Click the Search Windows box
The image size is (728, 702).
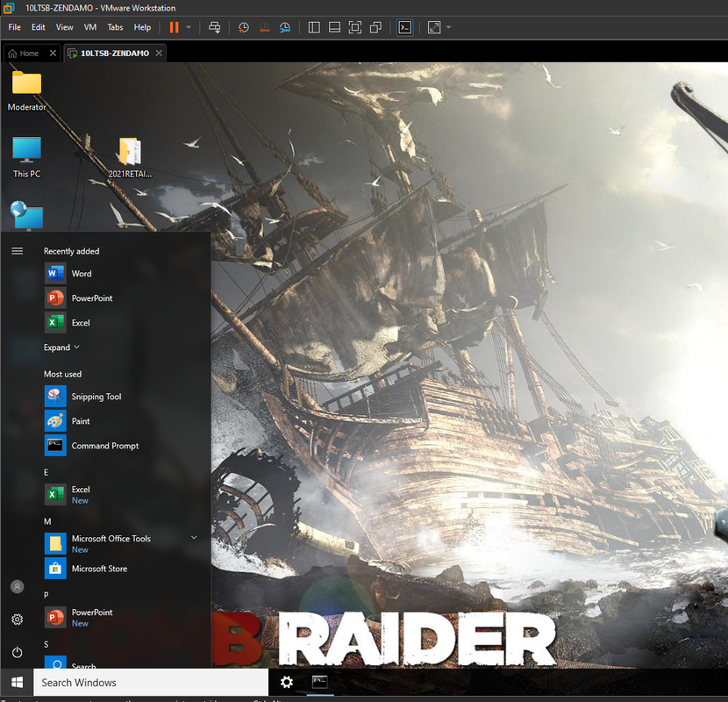pyautogui.click(x=151, y=682)
